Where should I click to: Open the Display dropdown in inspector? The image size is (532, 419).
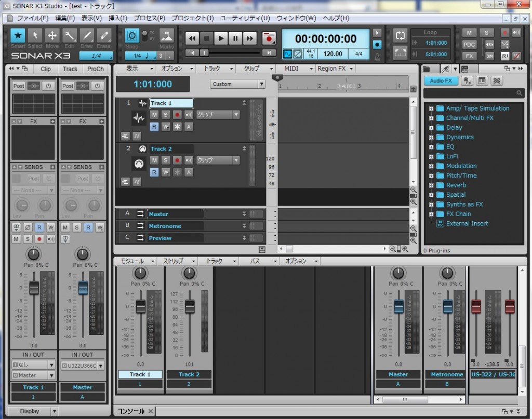[33, 411]
